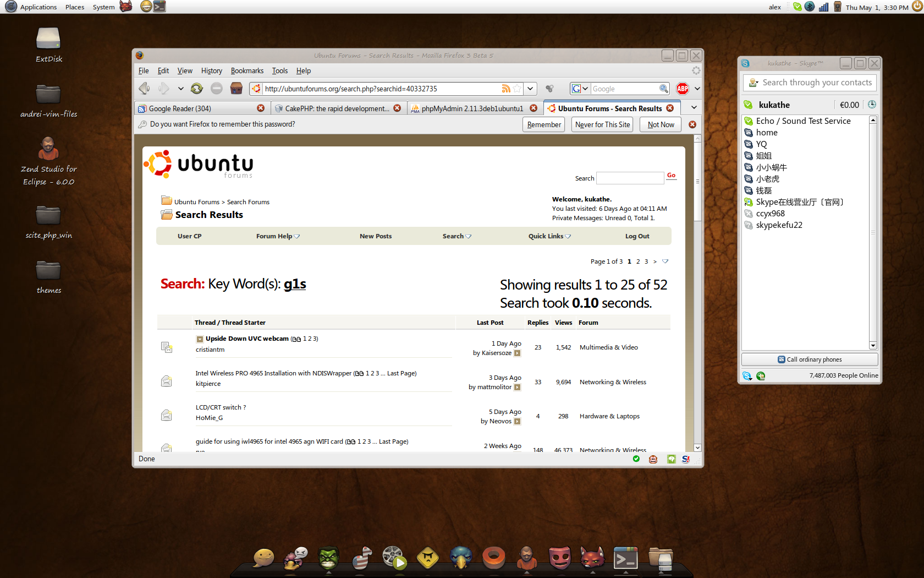Click the Go link beside forum search
The image size is (924, 578).
coord(671,175)
